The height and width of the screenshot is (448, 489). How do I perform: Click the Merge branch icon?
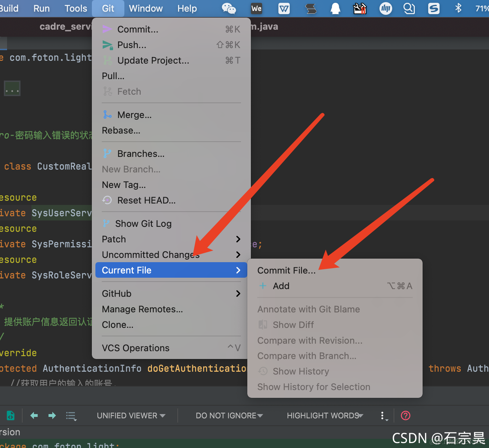tap(107, 114)
